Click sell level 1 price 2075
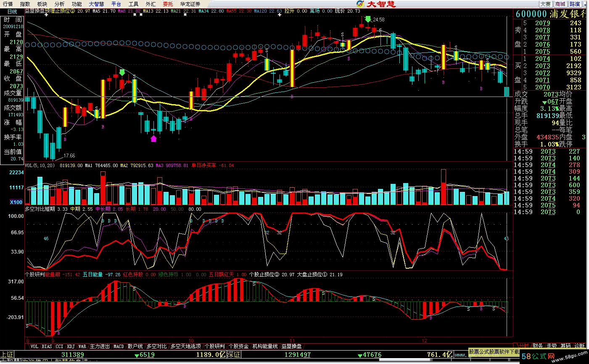Image resolution: width=589 pixels, height=364 pixels. pos(542,52)
